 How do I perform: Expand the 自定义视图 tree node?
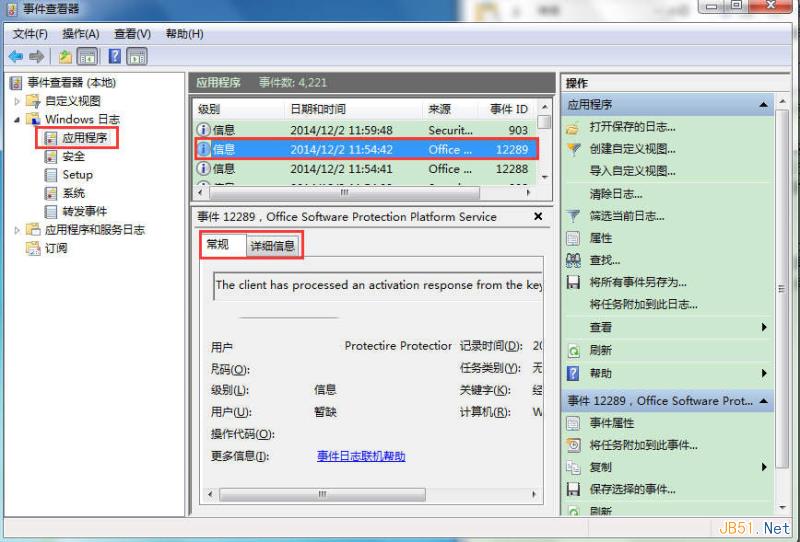[17, 101]
